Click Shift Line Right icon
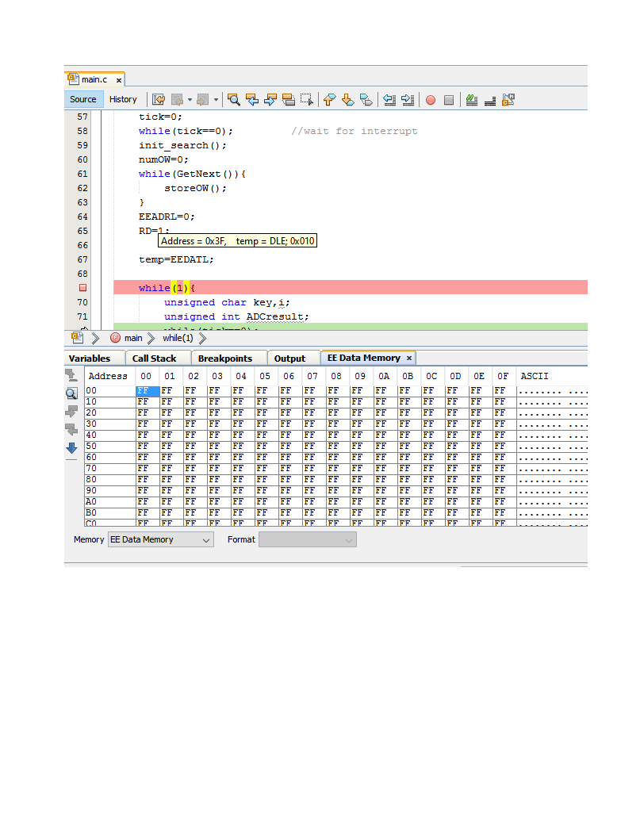This screenshot has width=644, height=836. coord(408,100)
